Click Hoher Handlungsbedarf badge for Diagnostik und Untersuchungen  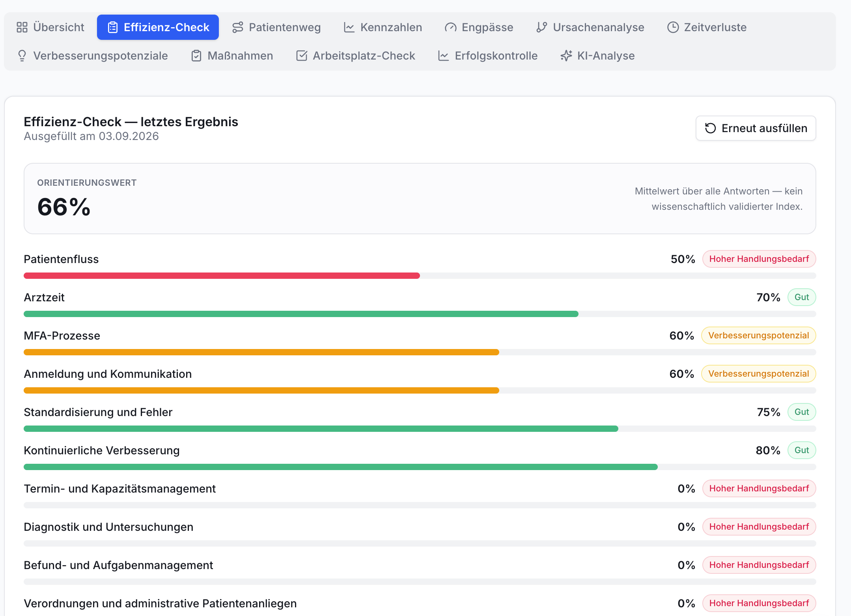point(759,526)
